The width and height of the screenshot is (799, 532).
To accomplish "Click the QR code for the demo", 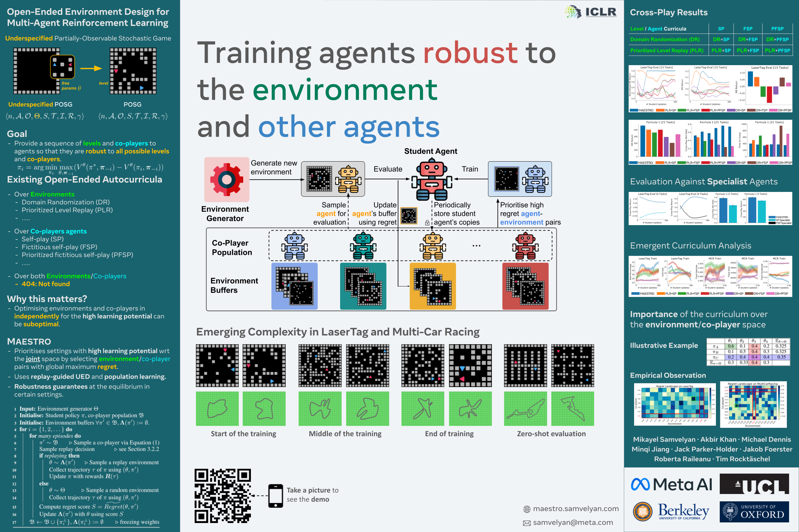I will pyautogui.click(x=222, y=495).
